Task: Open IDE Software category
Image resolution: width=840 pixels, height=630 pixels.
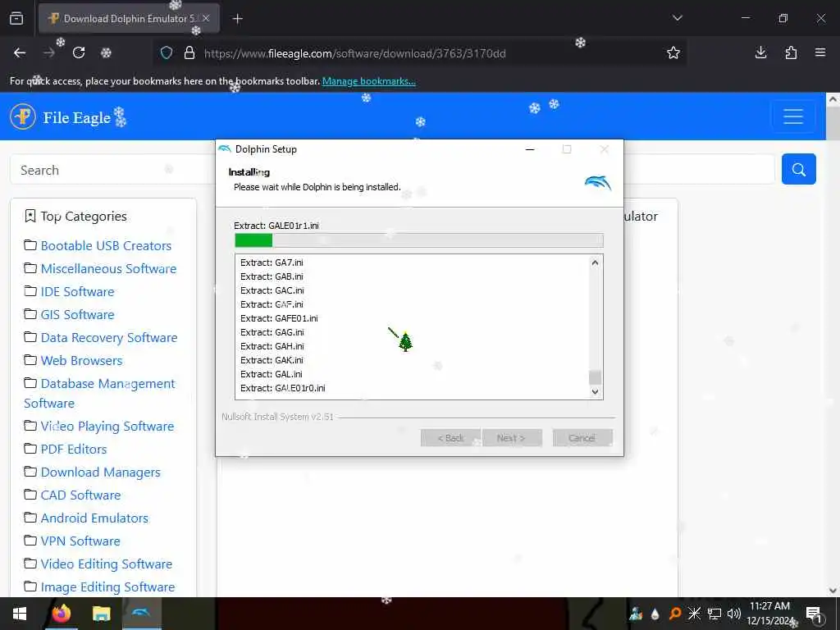Action: [x=78, y=292]
